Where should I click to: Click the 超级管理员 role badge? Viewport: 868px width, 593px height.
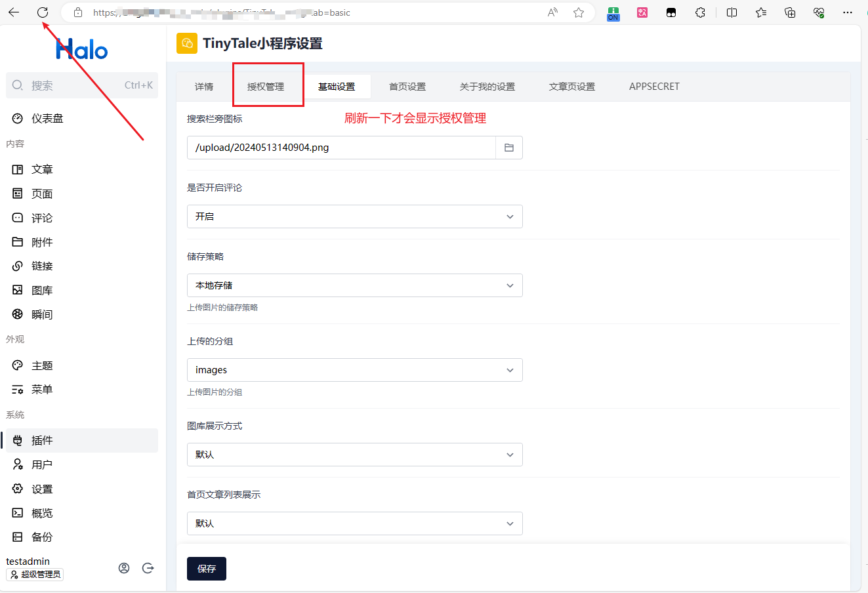click(35, 575)
